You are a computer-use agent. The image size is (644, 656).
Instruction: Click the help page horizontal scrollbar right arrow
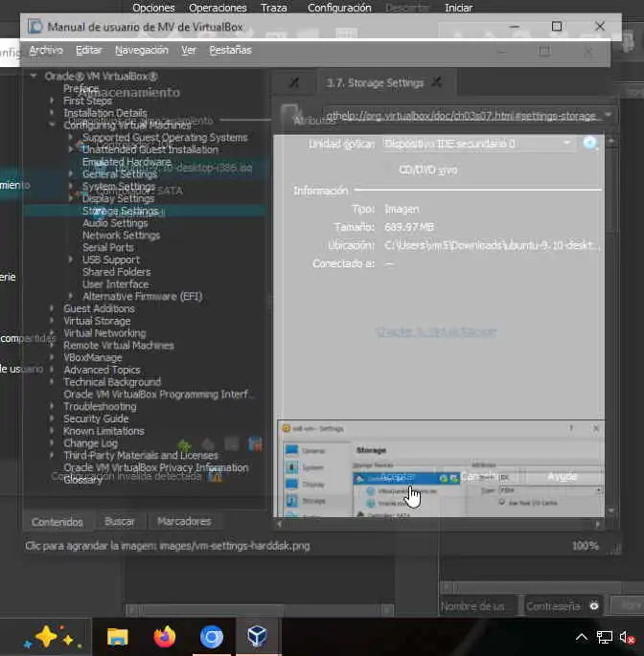(x=598, y=524)
